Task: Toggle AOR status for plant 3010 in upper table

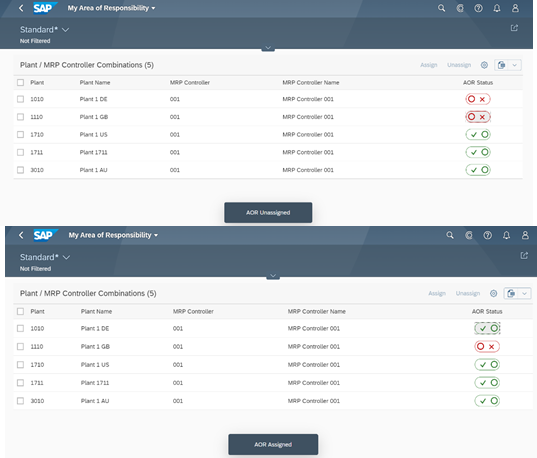Action: (x=478, y=170)
